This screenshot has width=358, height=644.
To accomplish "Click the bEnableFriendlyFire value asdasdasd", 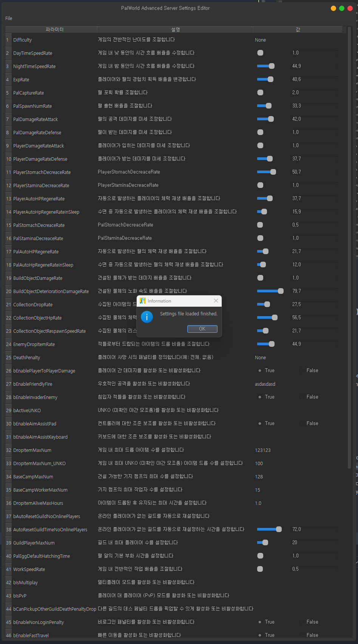I will click(x=265, y=384).
